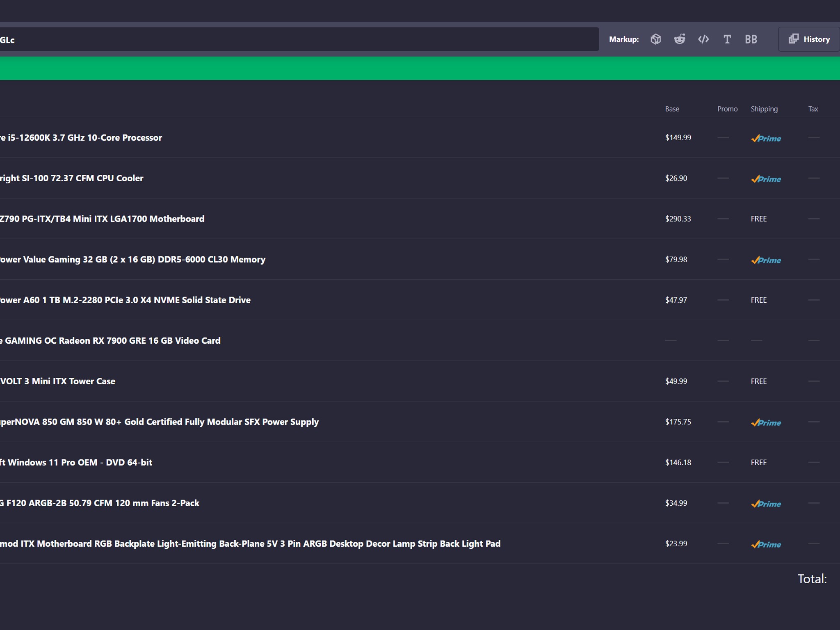This screenshot has width=840, height=630.
Task: Click Prime logo for DDR5-6000 memory row
Action: (766, 260)
